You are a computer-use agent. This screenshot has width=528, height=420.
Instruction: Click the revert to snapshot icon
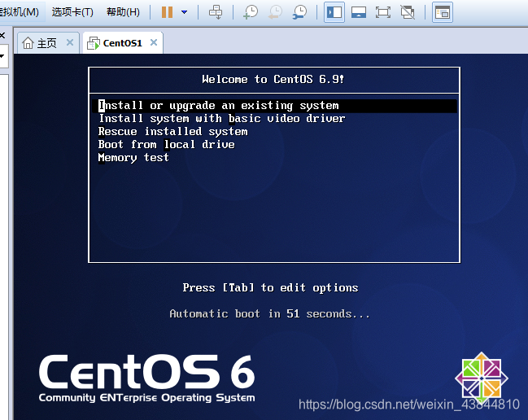pyautogui.click(x=276, y=12)
